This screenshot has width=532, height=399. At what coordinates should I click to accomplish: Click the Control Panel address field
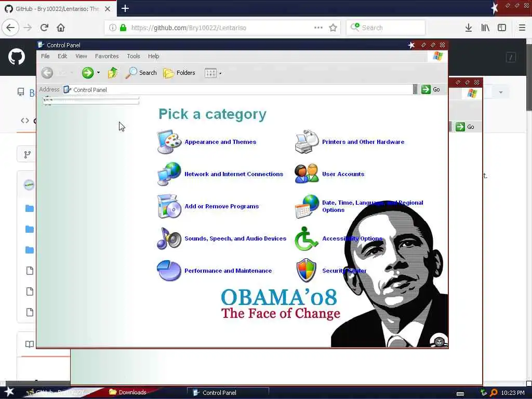pyautogui.click(x=237, y=89)
